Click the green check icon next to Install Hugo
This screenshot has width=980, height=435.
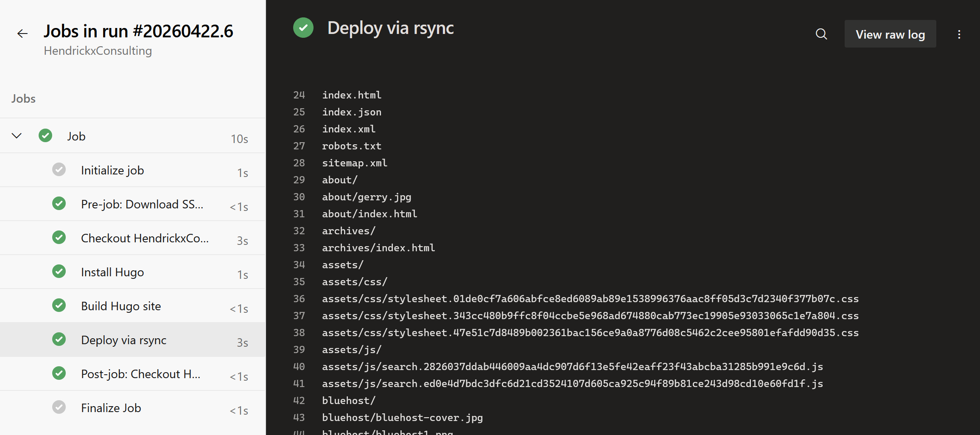tap(59, 272)
